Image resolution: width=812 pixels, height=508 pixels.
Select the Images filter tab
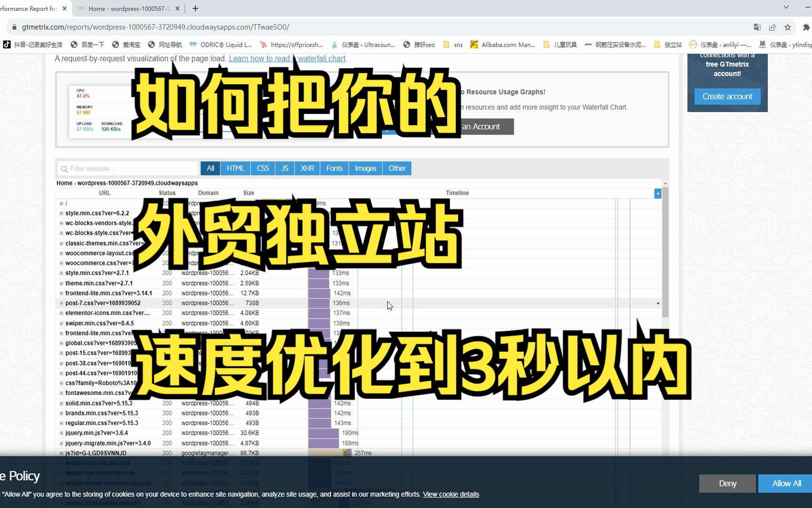366,168
